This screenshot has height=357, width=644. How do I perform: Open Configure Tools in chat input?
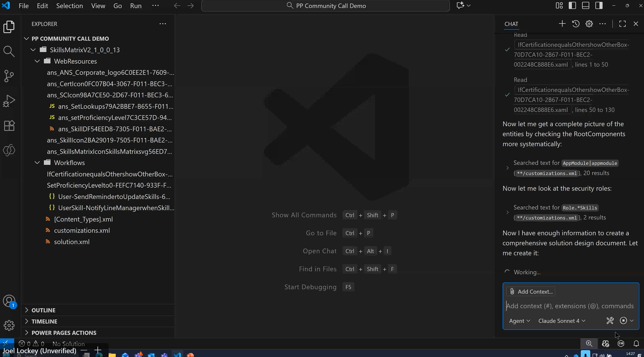[x=610, y=321]
